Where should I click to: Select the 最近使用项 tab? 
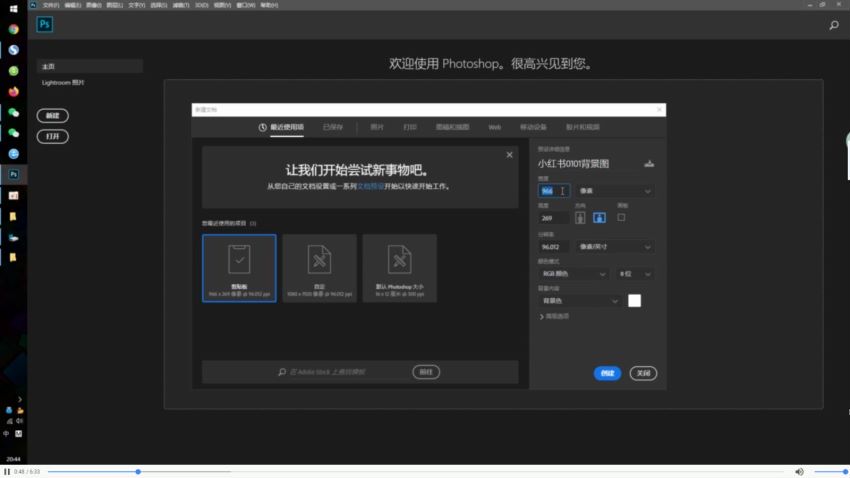(x=287, y=127)
